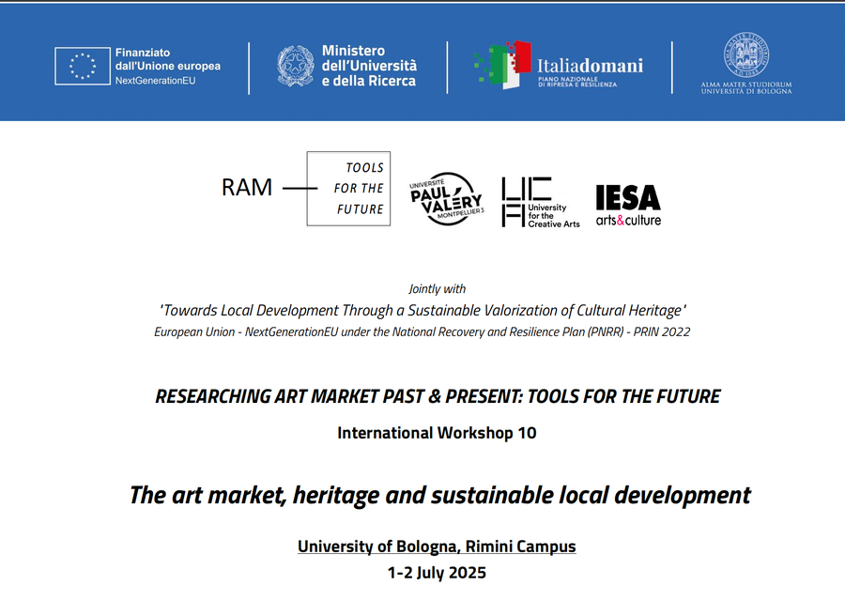This screenshot has width=845, height=616.
Task: Click the IESA arts&culture logo
Action: pyautogui.click(x=628, y=205)
